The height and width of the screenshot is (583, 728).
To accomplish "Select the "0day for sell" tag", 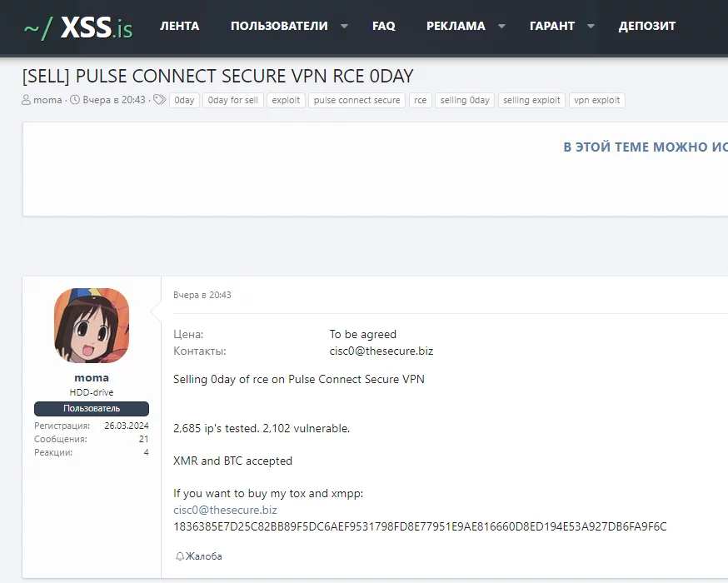I will tap(232, 100).
